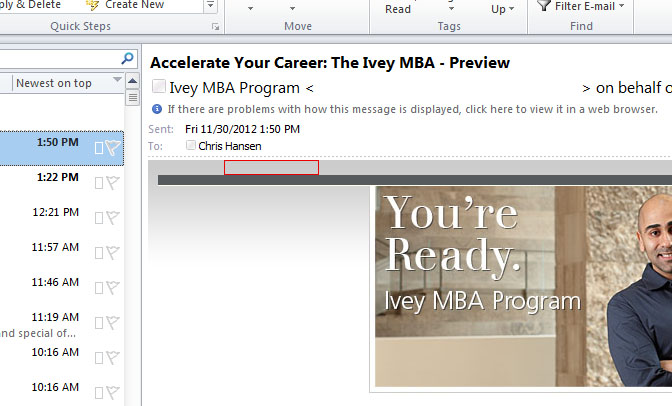The image size is (672, 406).
Task: Select the 1:50 PM message
Action: click(x=62, y=148)
